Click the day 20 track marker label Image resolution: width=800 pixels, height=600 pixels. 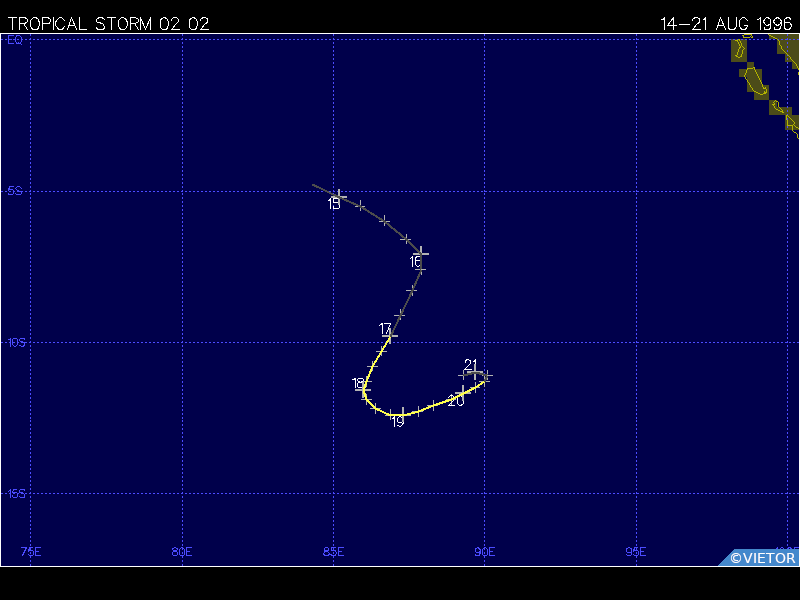tap(456, 401)
